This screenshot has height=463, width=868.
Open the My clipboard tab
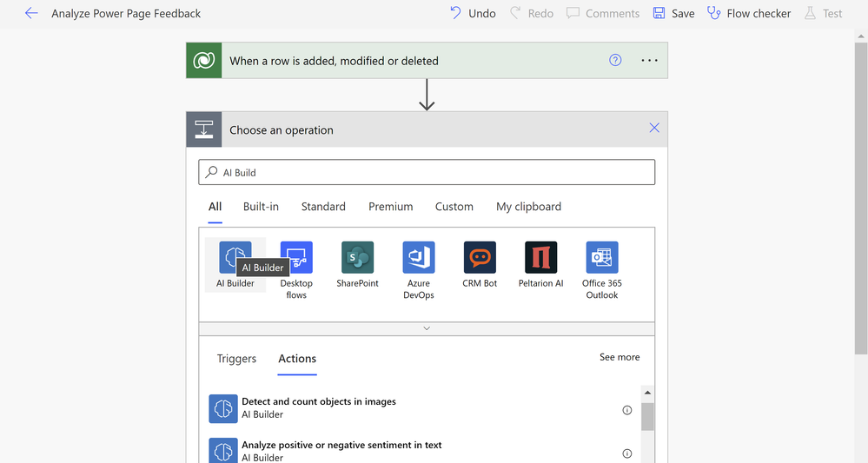point(528,207)
